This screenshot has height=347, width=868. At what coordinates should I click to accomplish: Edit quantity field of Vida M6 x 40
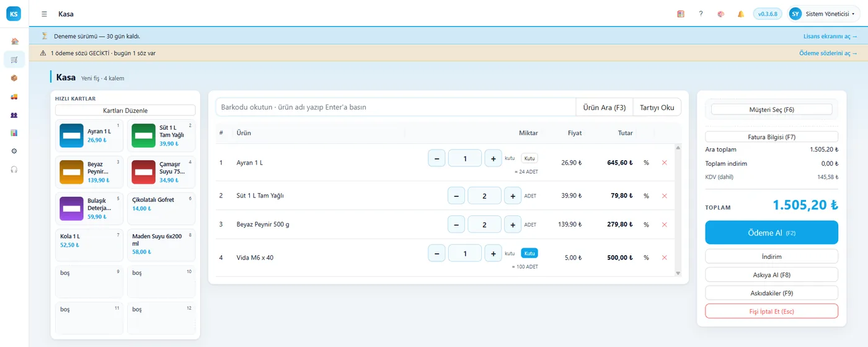pyautogui.click(x=465, y=253)
